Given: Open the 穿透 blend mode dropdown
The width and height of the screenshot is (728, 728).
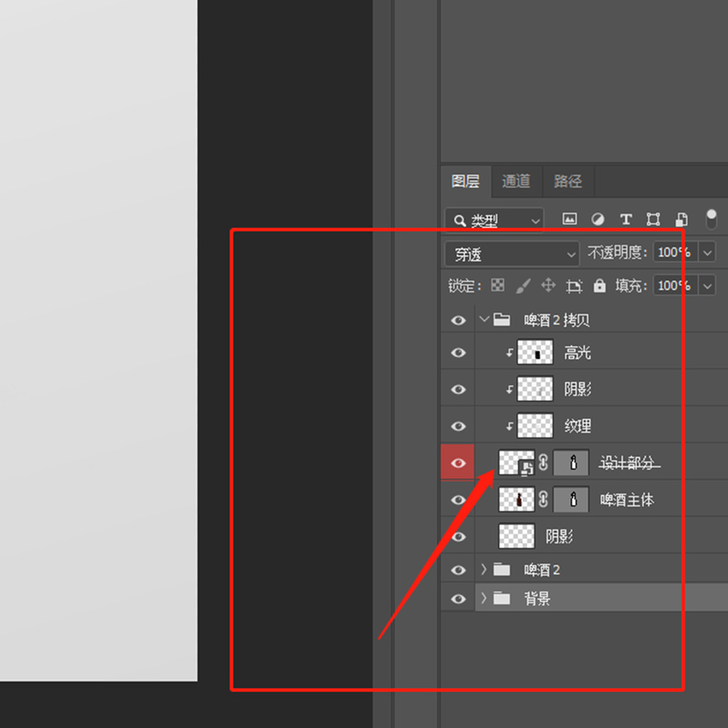Looking at the screenshot, I should 512,253.
